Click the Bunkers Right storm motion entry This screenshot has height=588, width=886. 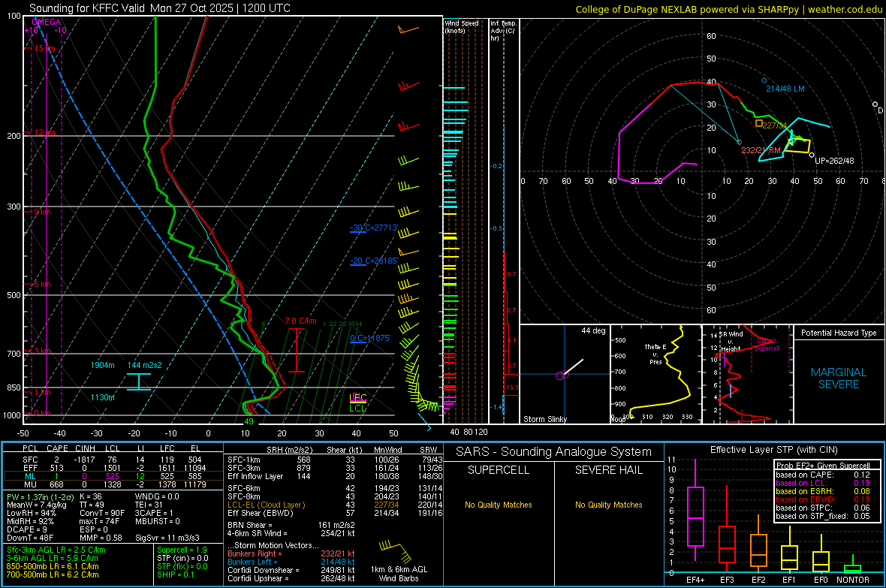tap(291, 553)
